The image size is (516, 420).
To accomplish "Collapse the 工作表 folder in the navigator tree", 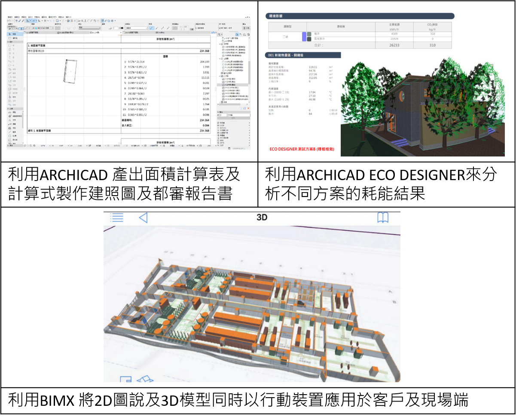I will pyautogui.click(x=220, y=76).
